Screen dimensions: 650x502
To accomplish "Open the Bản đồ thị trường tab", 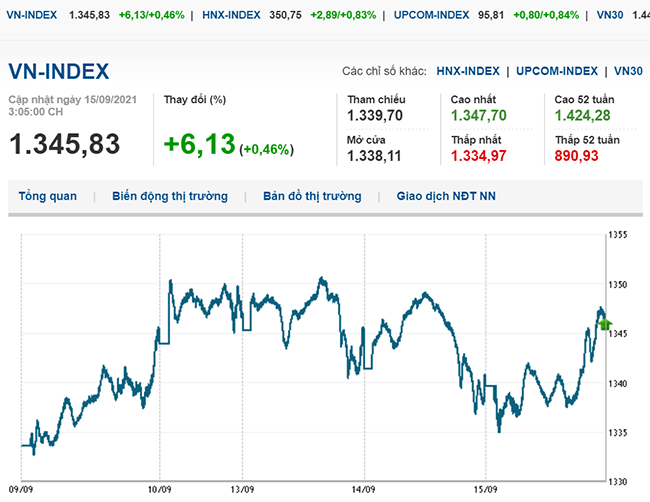I will click(312, 196).
